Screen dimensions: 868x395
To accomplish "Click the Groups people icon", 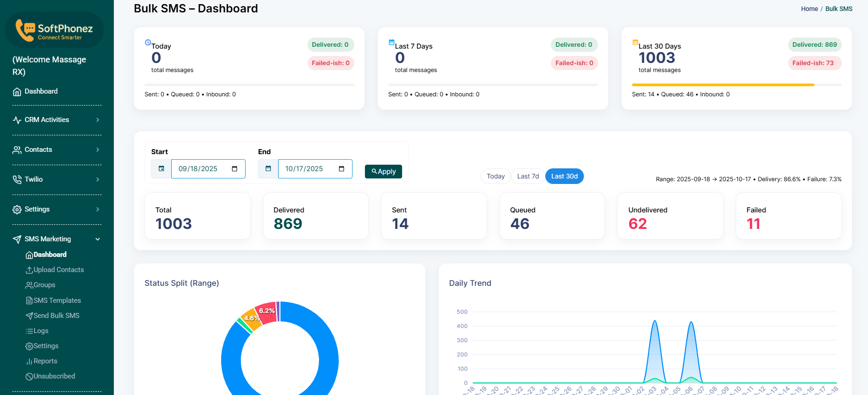I will pyautogui.click(x=29, y=285).
